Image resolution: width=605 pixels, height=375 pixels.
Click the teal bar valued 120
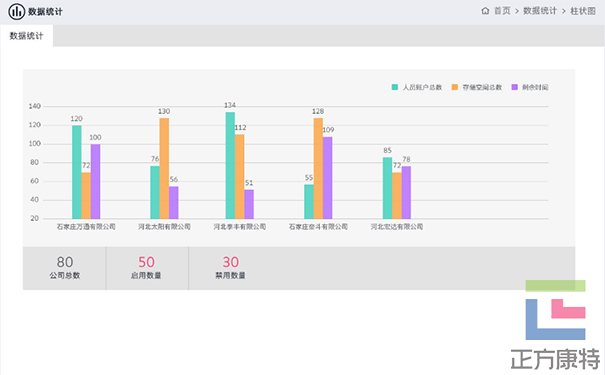point(77,172)
